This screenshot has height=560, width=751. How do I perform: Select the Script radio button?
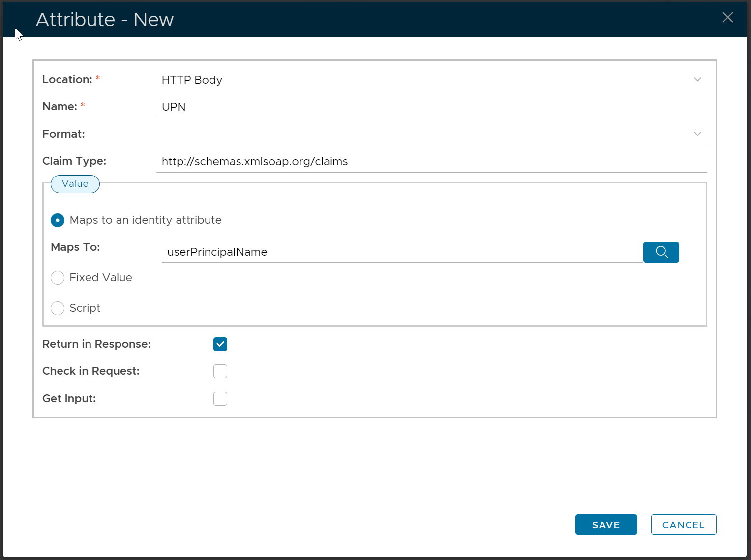point(58,308)
